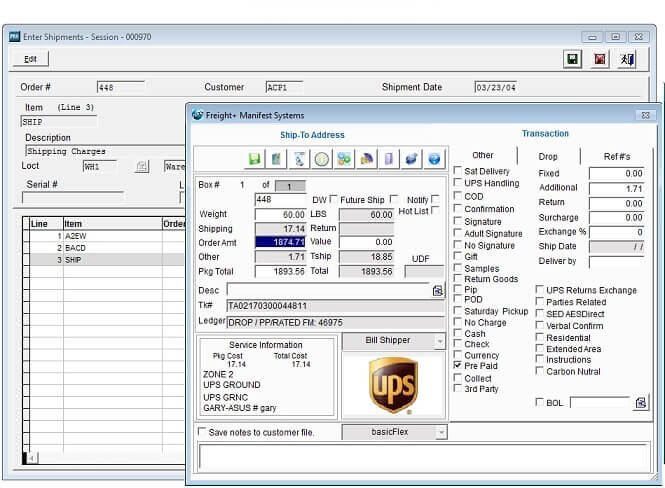Click the exit running-man icon in Enter Shipments
Screen dimensions: 665x488
pos(627,59)
